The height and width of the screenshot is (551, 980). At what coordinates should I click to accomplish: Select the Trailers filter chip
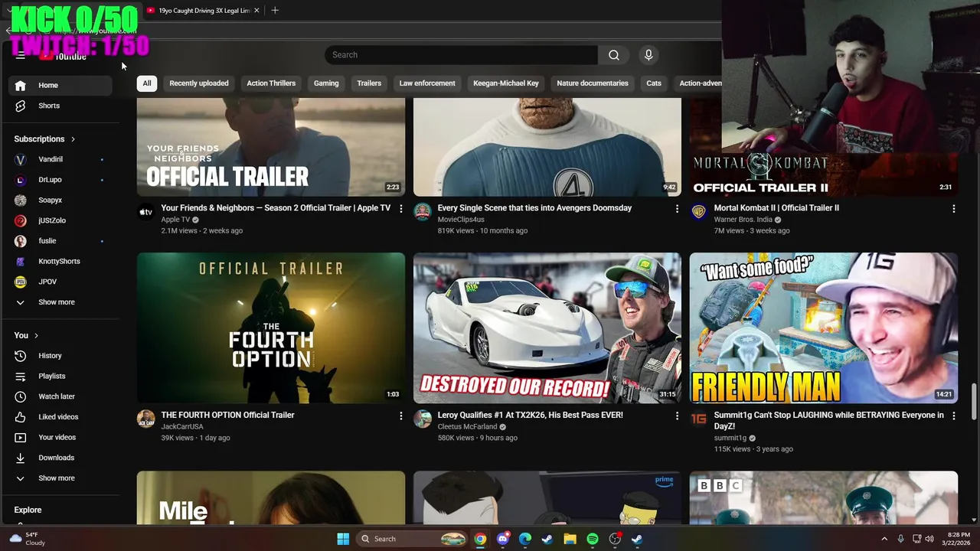pos(369,83)
